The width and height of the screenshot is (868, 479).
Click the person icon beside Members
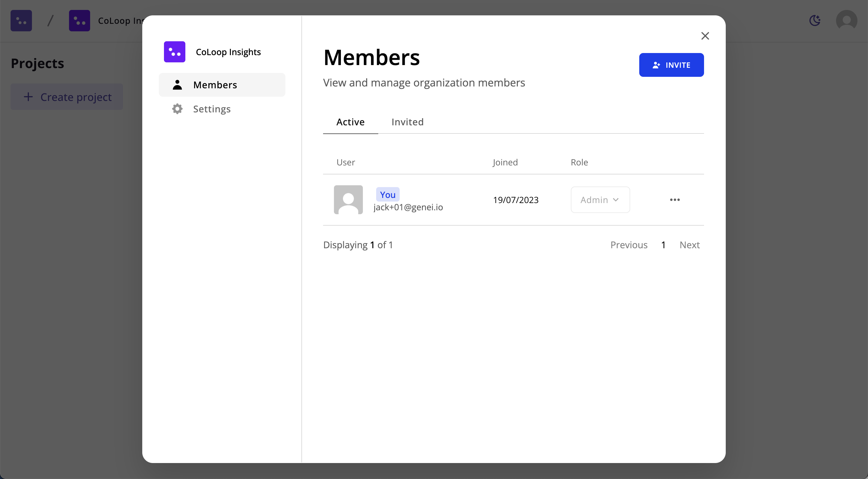(x=177, y=85)
